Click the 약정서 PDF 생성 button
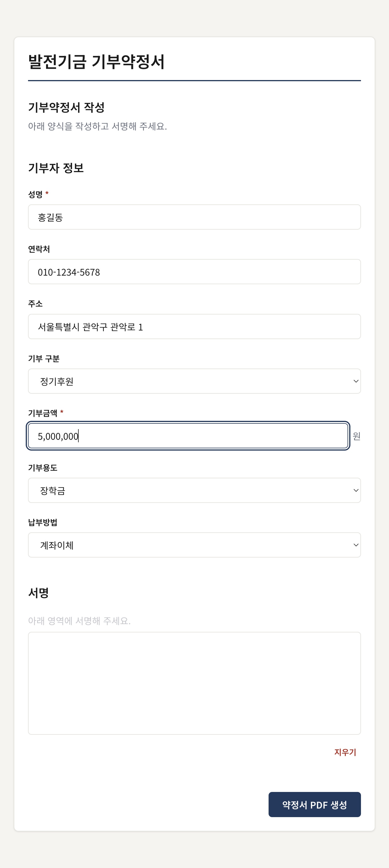The image size is (389, 868). (315, 805)
